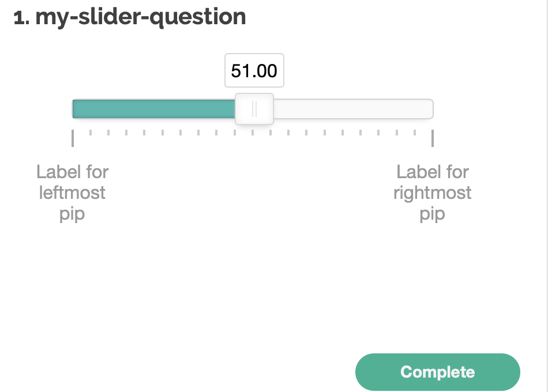Click the question title 'my-slider-question'
Screen dimensions: 548x392
click(140, 17)
